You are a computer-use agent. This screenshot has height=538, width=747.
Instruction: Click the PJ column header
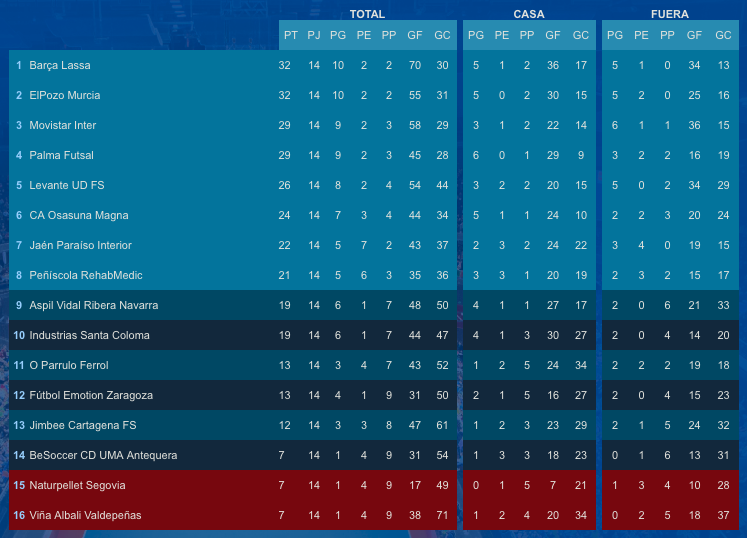point(314,36)
